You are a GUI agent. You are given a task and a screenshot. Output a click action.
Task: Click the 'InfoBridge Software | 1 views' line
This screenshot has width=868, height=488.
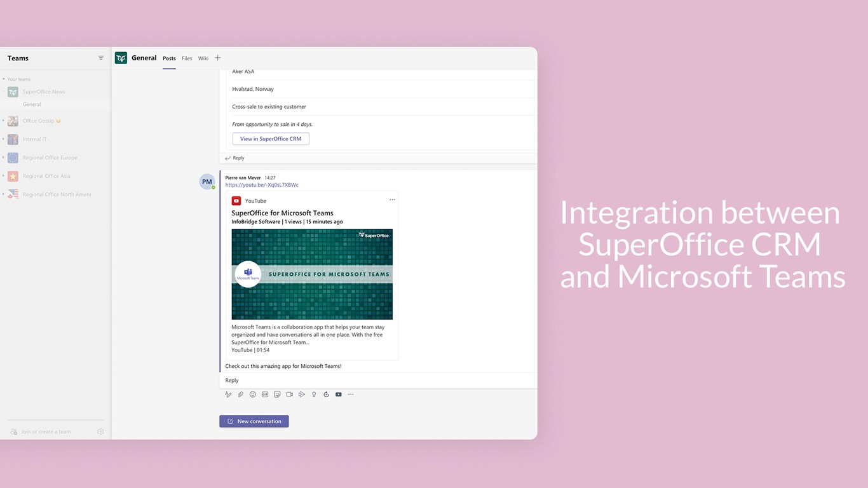287,222
